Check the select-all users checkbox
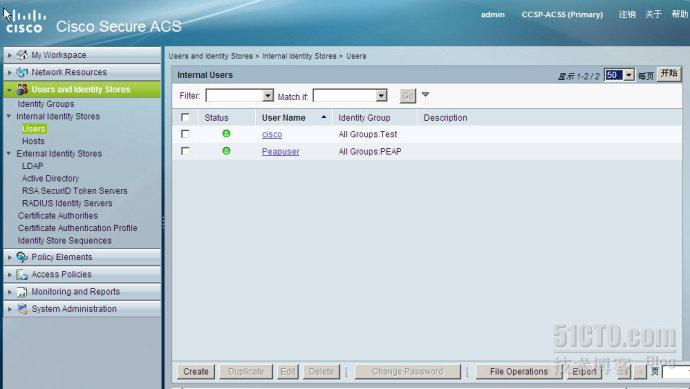 coord(185,117)
